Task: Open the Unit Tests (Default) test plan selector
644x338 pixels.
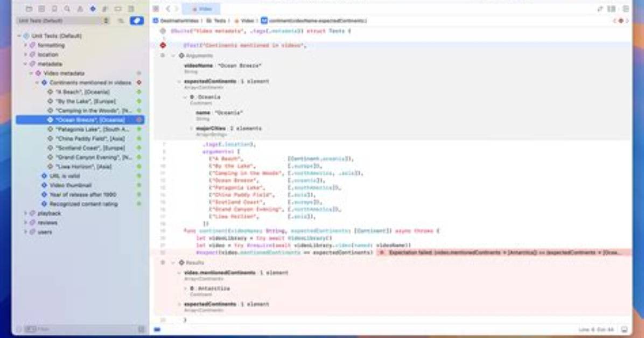Action: pyautogui.click(x=64, y=20)
